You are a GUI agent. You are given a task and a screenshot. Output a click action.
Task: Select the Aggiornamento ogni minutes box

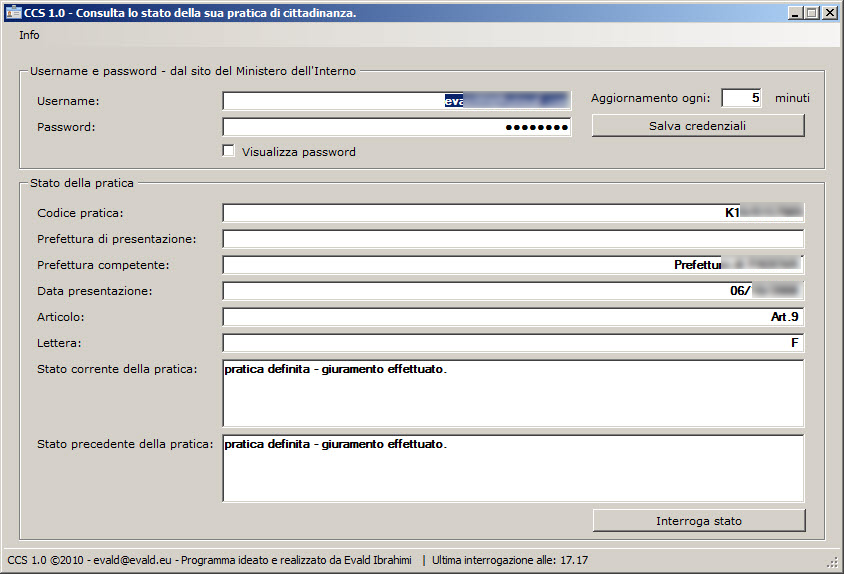pyautogui.click(x=741, y=98)
